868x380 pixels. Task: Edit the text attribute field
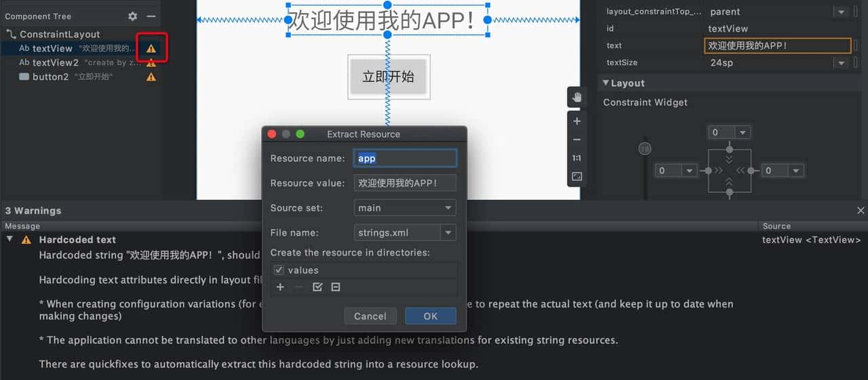(777, 45)
